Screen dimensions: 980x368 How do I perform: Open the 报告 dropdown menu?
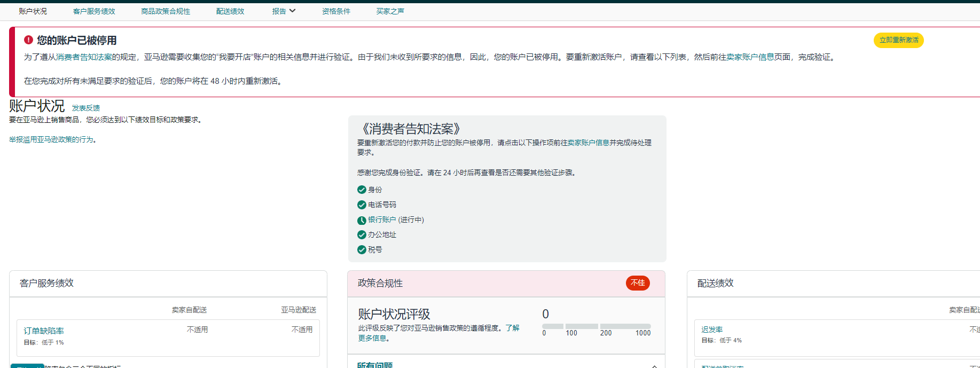tap(284, 11)
